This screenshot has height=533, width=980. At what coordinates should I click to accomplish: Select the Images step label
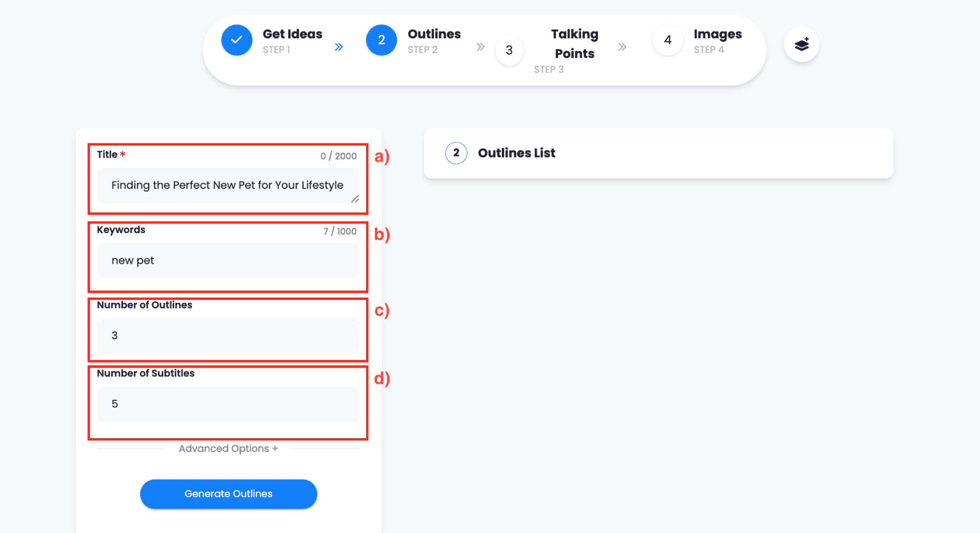[717, 34]
